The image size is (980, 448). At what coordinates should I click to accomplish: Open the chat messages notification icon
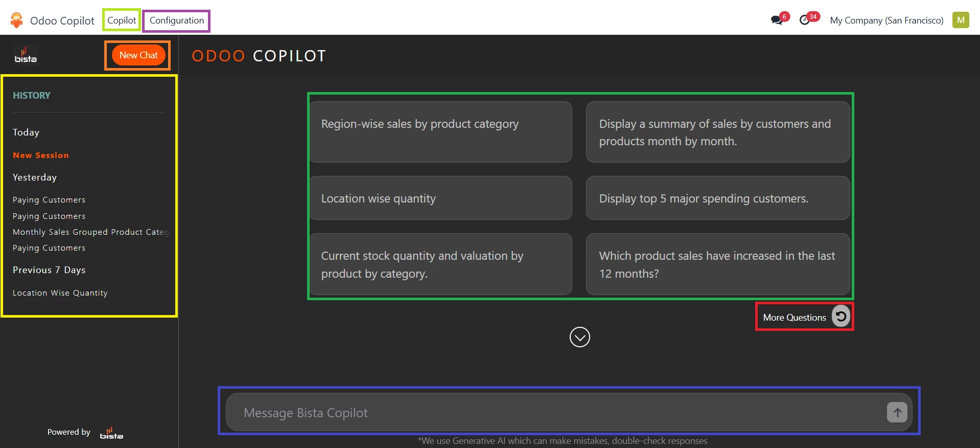coord(777,20)
